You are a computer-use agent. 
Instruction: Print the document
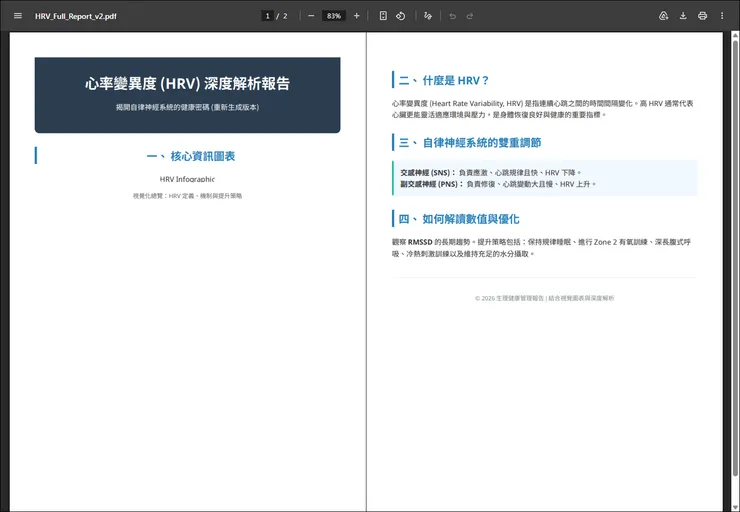[702, 16]
